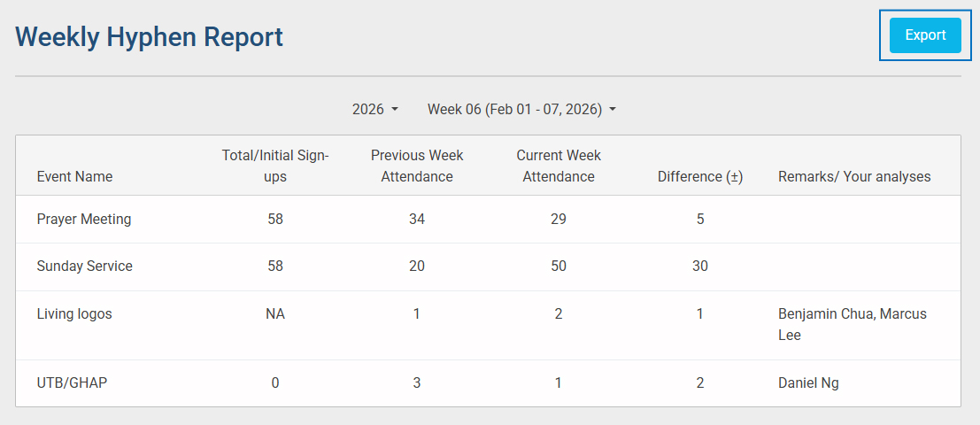Image resolution: width=980 pixels, height=425 pixels.
Task: Select the Total/Initial Sign-ups column header
Action: [x=275, y=166]
